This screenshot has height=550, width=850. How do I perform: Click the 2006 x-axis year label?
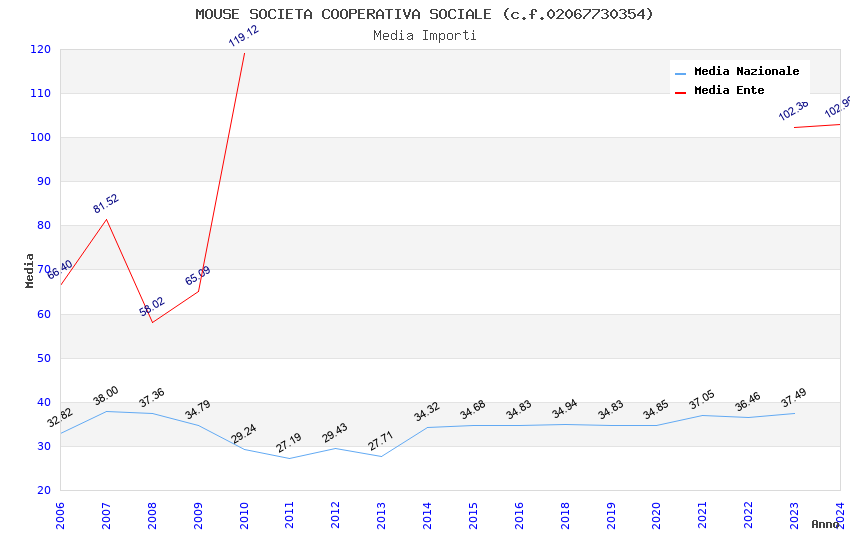point(60,515)
